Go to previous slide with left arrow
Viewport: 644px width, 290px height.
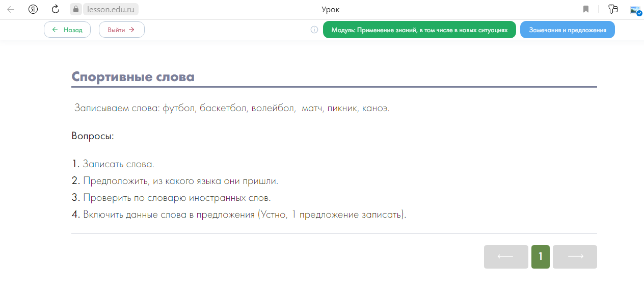(505, 257)
